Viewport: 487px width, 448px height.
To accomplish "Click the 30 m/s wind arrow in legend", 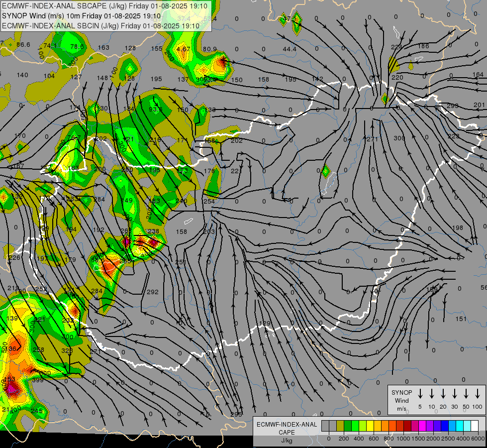I will tap(454, 394).
